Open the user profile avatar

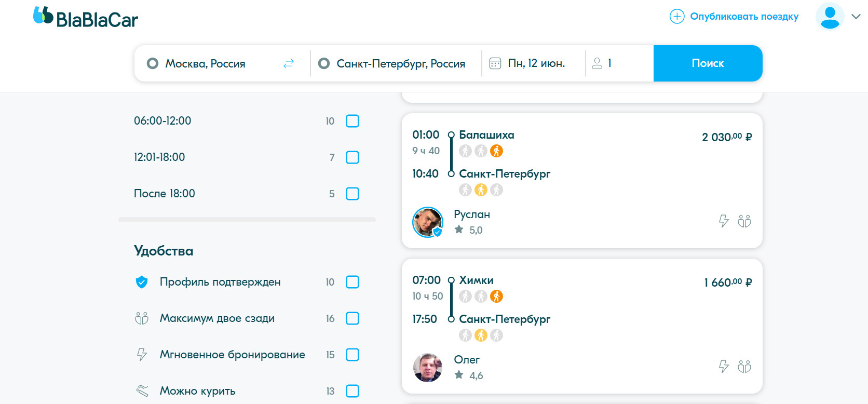click(830, 17)
